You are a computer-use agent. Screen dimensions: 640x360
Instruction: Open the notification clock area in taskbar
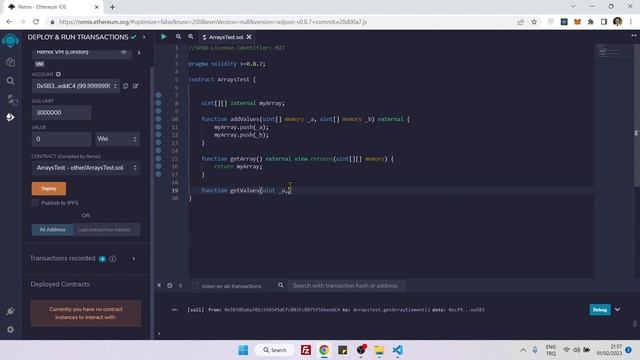coord(609,350)
